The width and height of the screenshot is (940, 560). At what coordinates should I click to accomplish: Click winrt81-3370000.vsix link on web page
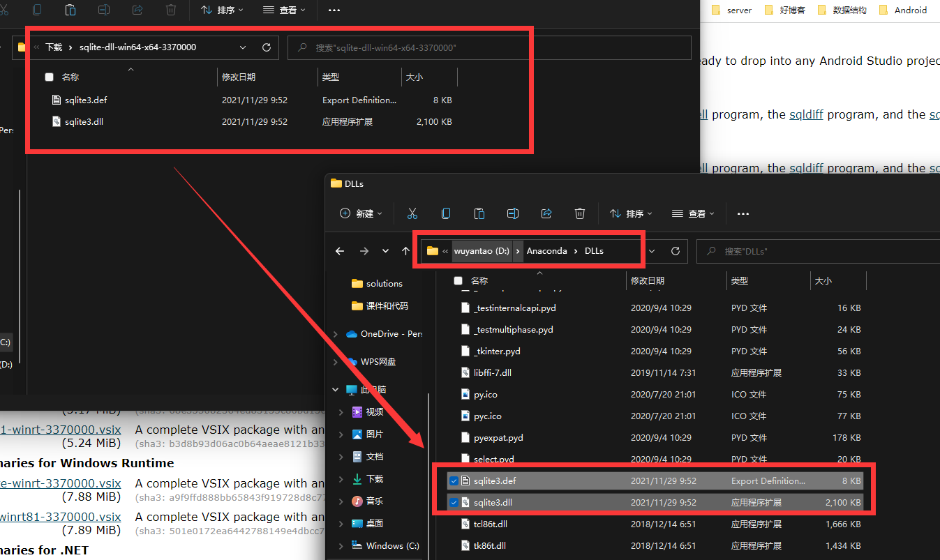pos(60,517)
